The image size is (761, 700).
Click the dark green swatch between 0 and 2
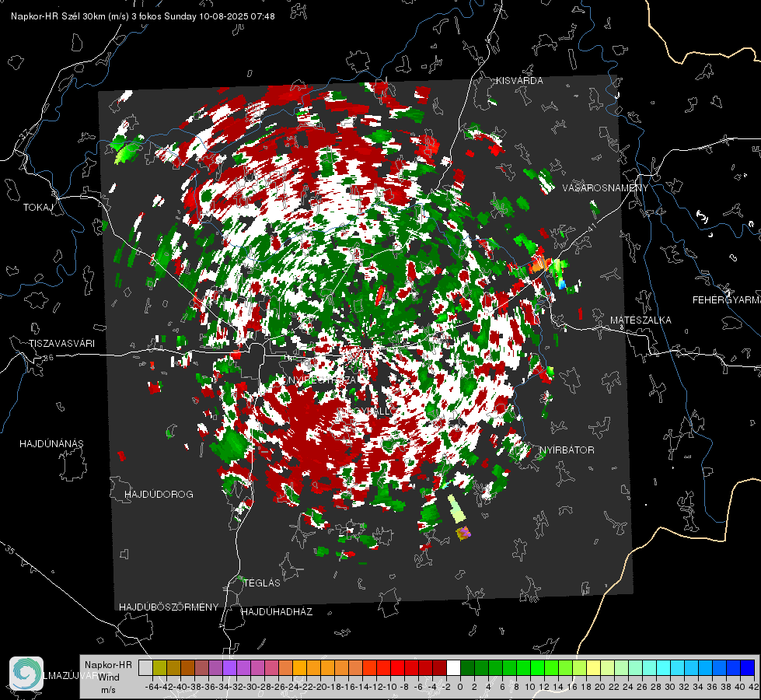click(x=467, y=668)
